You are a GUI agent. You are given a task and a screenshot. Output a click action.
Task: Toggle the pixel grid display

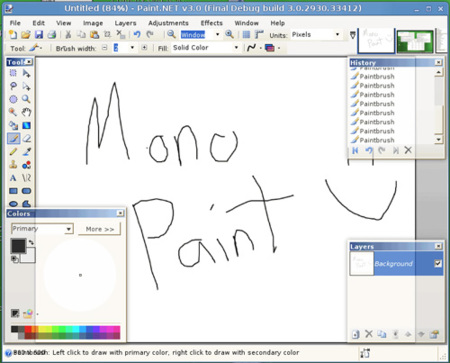coord(246,34)
